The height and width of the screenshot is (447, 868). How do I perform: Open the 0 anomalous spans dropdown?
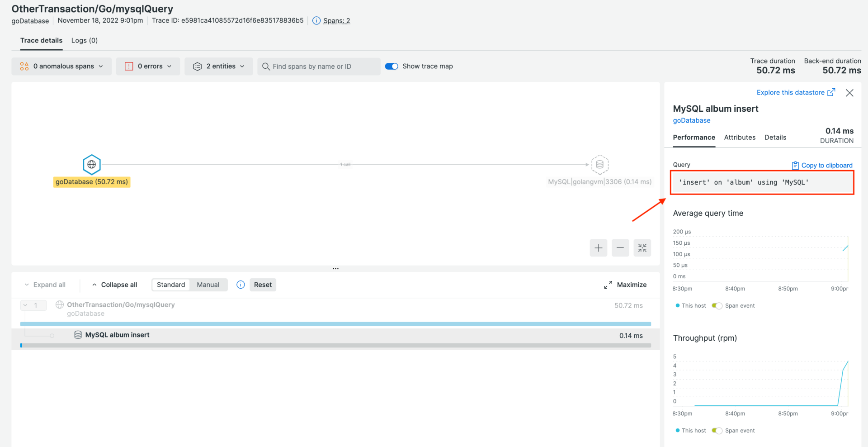61,66
